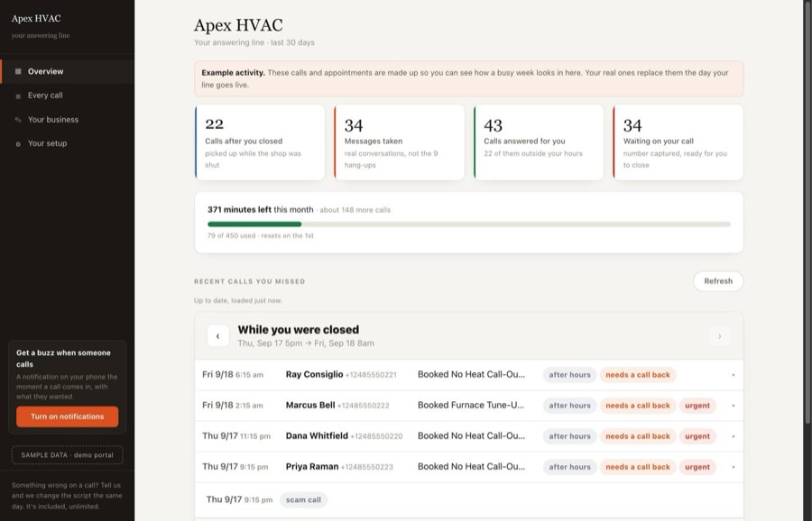
Task: Turn on notifications button
Action: (68, 416)
